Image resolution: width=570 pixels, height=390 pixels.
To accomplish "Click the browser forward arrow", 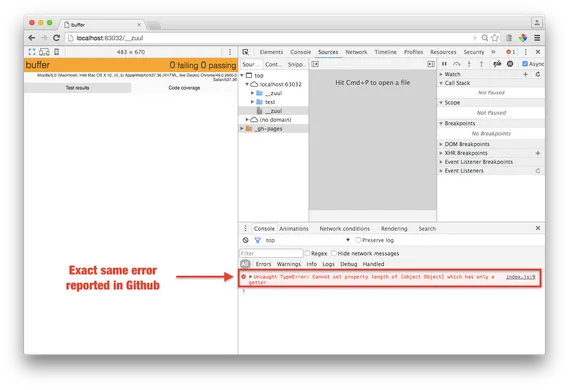I will [44, 38].
